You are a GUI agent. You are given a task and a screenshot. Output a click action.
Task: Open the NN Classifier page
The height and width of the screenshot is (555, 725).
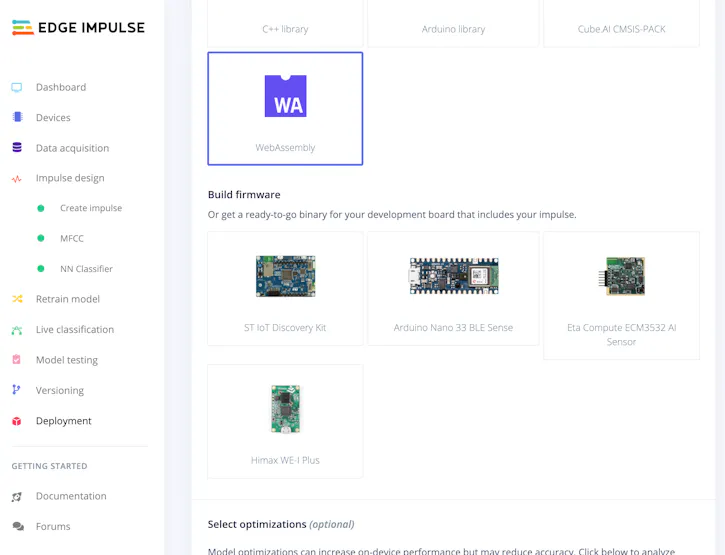(x=86, y=269)
